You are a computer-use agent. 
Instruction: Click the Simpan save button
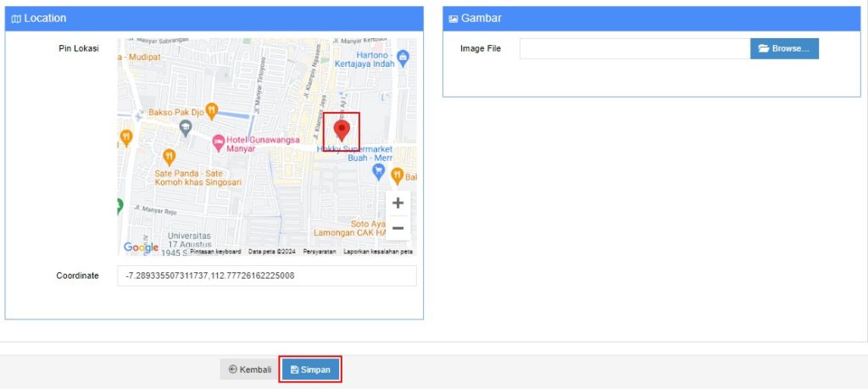[310, 370]
